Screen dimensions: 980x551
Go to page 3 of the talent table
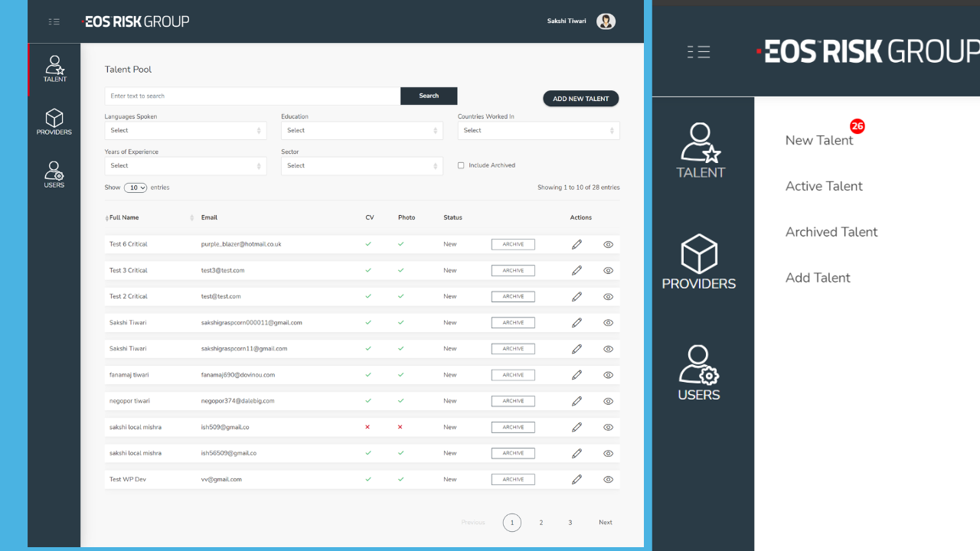pos(570,523)
